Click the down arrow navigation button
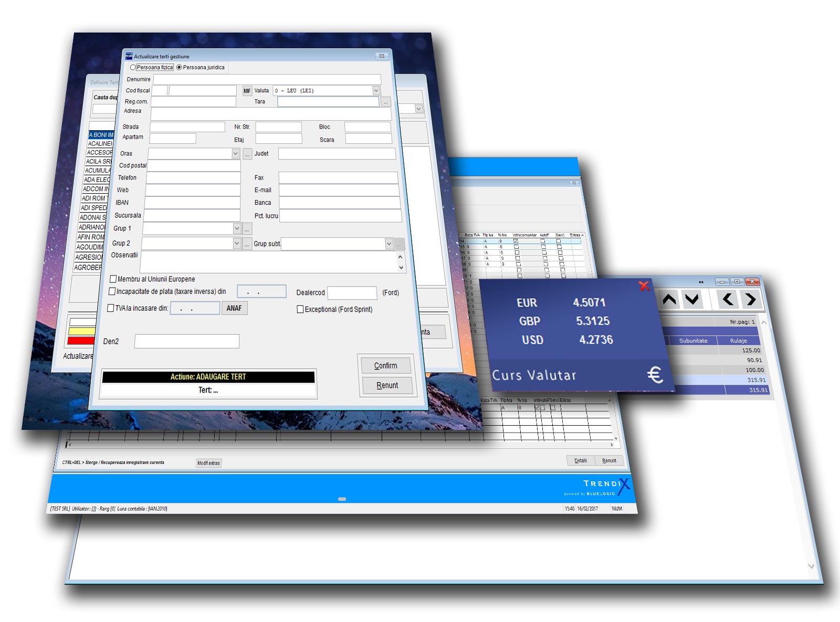Screen dimensions: 840x622 (x=692, y=300)
